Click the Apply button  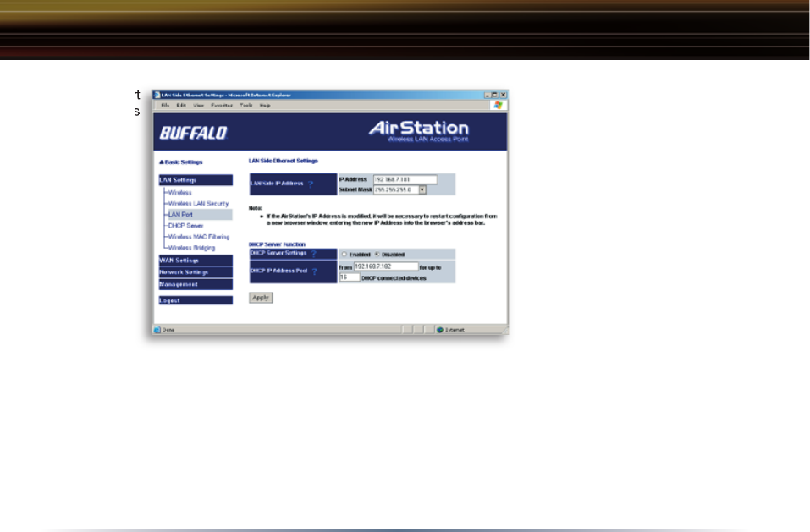(x=261, y=298)
